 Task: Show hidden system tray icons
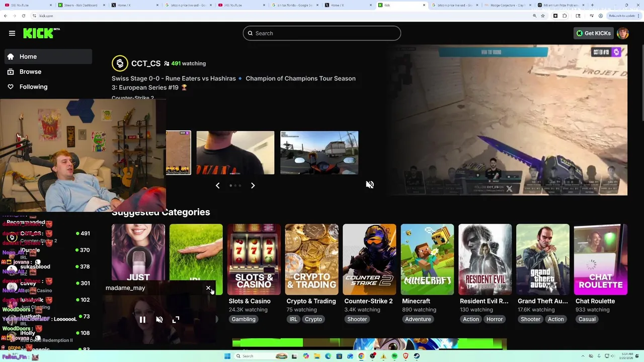pyautogui.click(x=583, y=356)
